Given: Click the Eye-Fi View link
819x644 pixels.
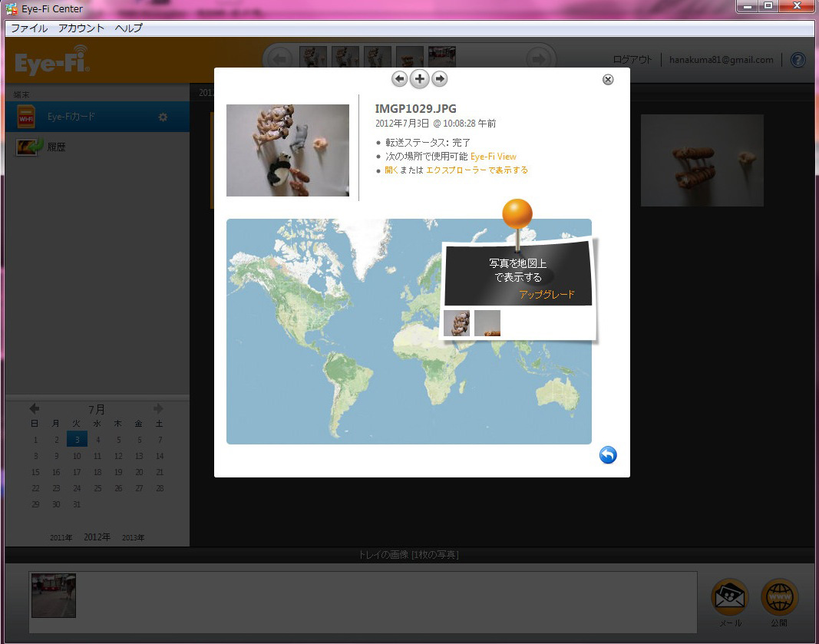Looking at the screenshot, I should (494, 157).
